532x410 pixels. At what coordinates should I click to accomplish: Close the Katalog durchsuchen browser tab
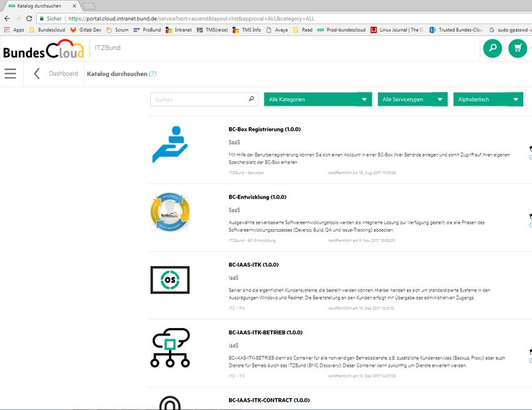pos(74,6)
